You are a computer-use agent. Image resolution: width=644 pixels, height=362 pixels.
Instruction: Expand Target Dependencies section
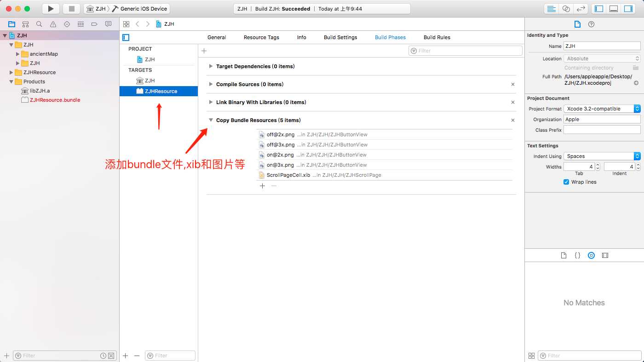211,66
